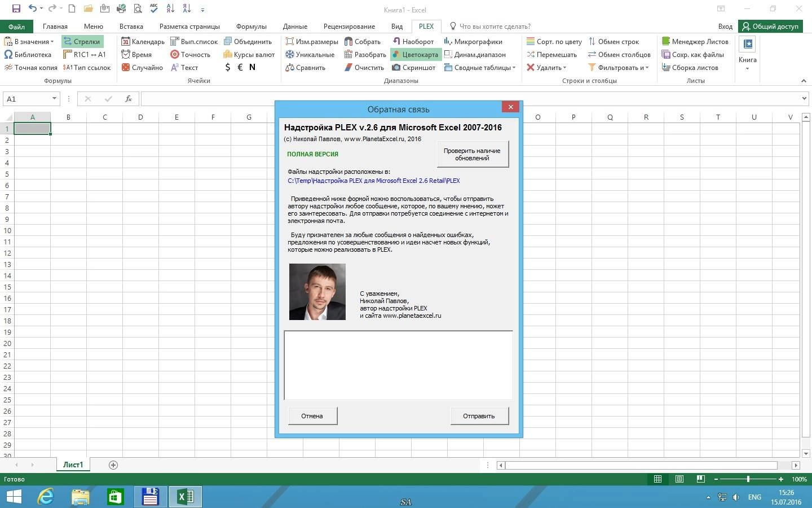This screenshot has height=508, width=812.
Task: Click the Save icon in quick access toolbar
Action: (x=16, y=8)
